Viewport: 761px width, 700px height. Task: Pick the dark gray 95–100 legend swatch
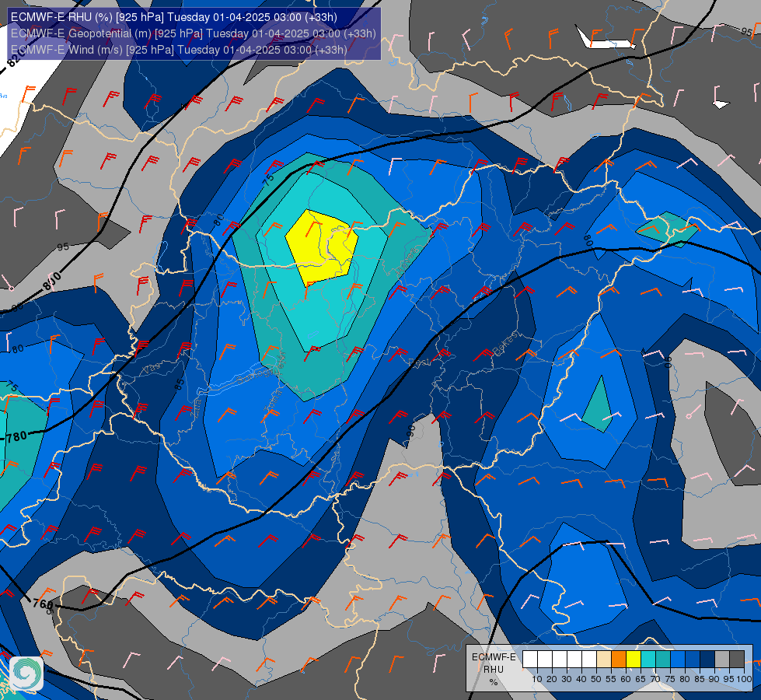(737, 660)
